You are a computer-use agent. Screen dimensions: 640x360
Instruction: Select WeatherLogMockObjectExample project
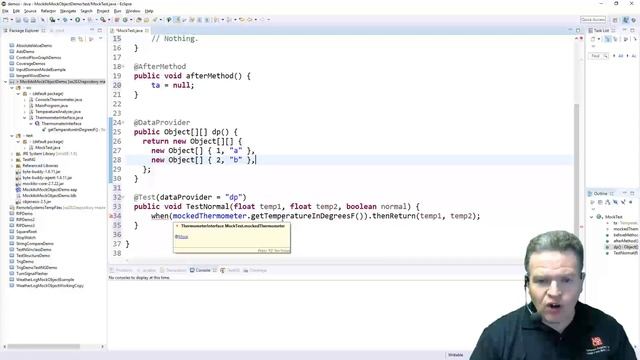45,280
